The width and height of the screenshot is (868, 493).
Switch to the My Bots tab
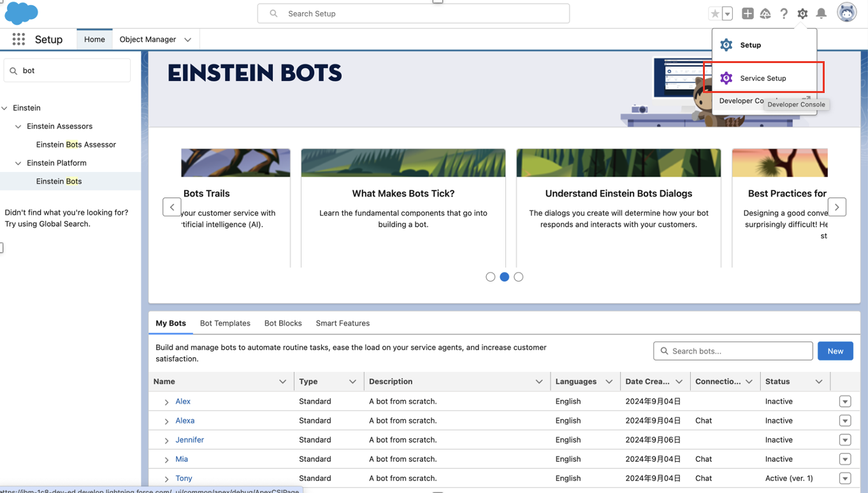tap(171, 324)
